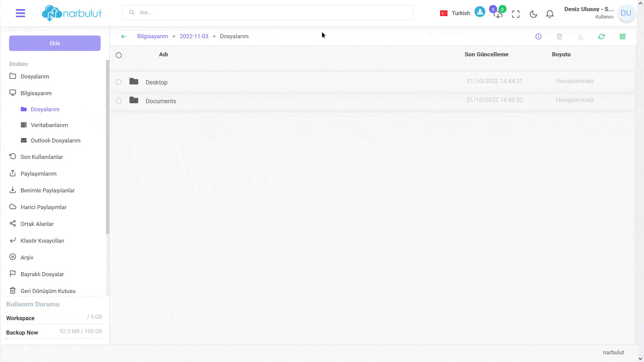Screen dimensions: 644x362
Task: Click the Benimle Paylaşılanlar download icon
Action: [13, 190]
